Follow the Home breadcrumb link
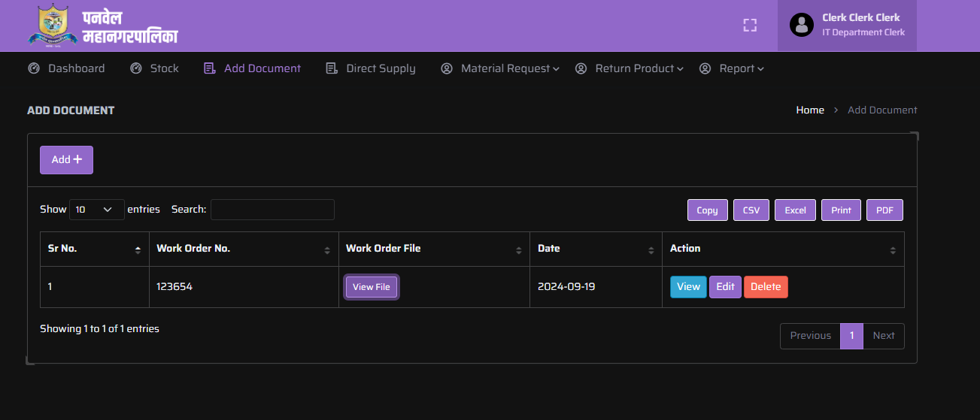This screenshot has width=980, height=420. pyautogui.click(x=810, y=110)
